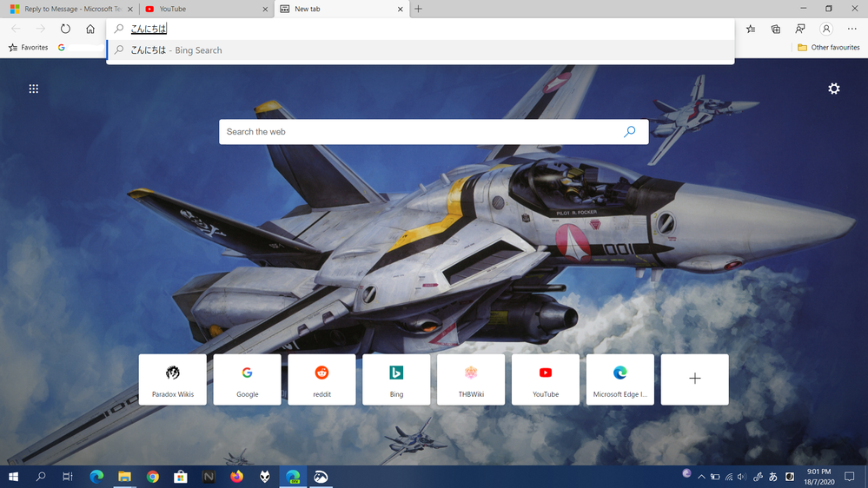Viewport: 868px width, 488px height.
Task: Click the browser Back arrow
Action: pyautogui.click(x=16, y=29)
